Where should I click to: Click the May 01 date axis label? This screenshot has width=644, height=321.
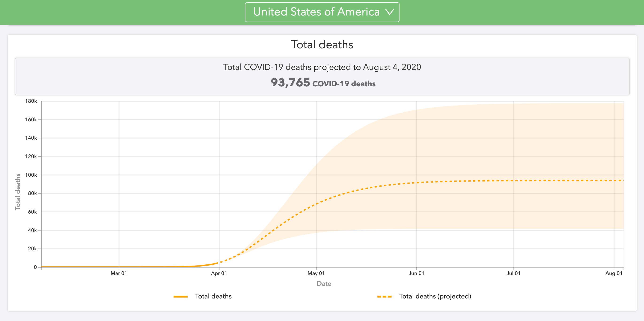pos(316,273)
